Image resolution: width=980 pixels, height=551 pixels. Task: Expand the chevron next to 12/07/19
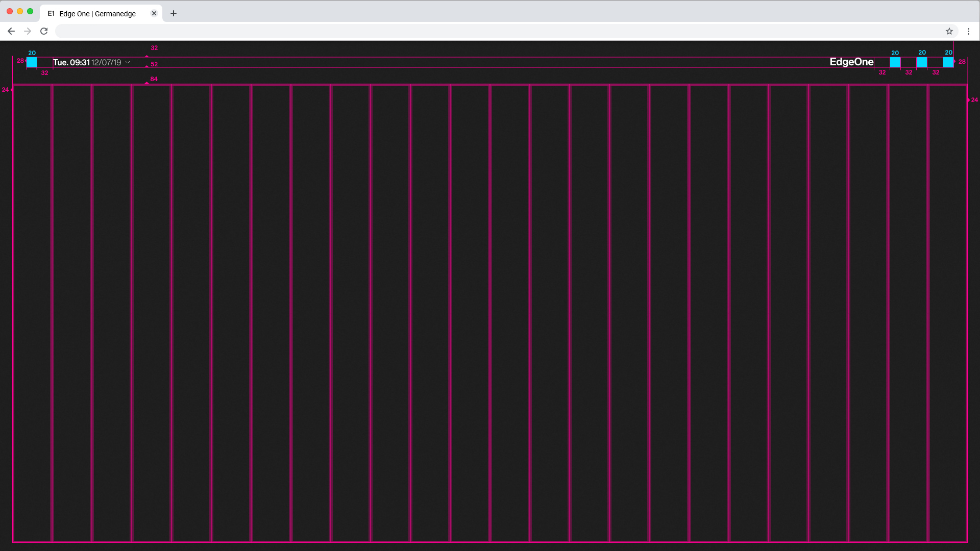point(128,62)
